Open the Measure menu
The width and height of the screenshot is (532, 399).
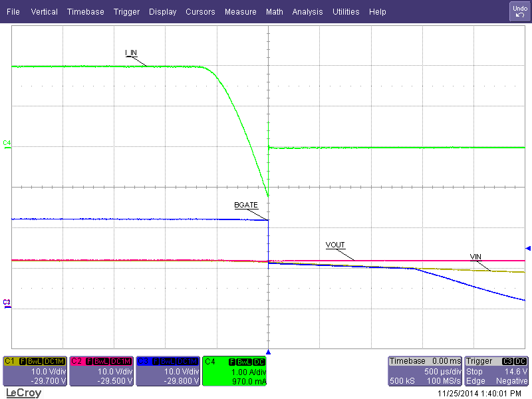(240, 11)
